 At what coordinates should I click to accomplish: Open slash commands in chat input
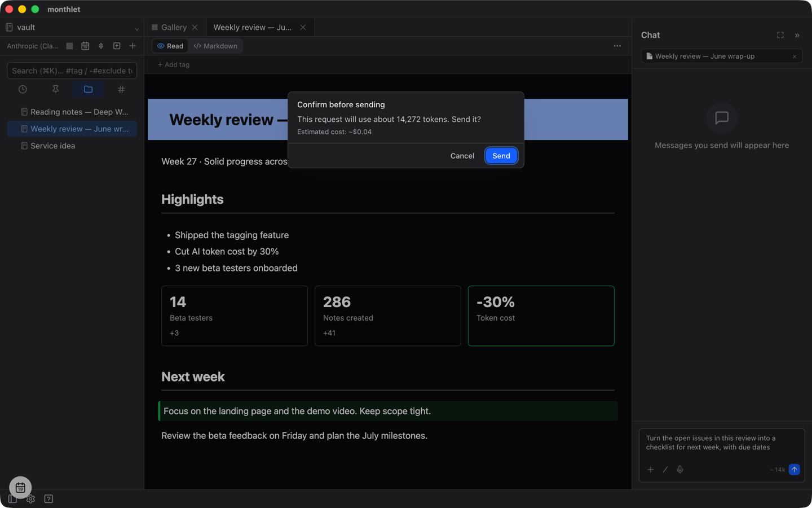tap(665, 470)
